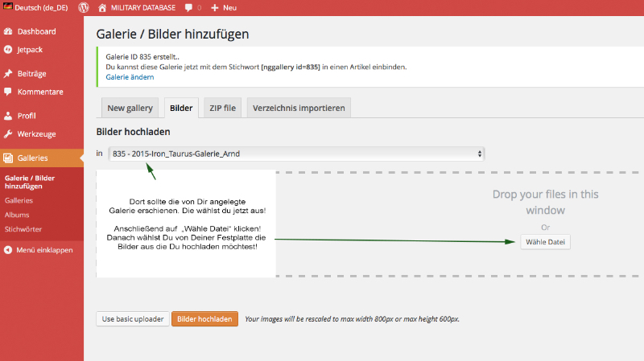
Task: Switch to the New gallery tab
Action: 130,108
